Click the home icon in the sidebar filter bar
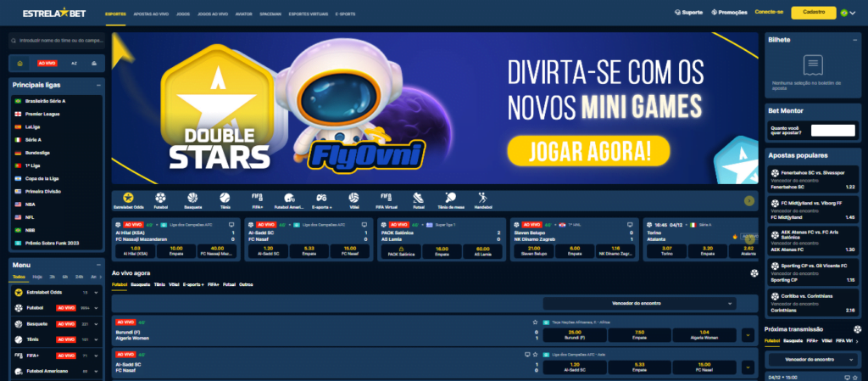868x381 pixels. [20, 63]
